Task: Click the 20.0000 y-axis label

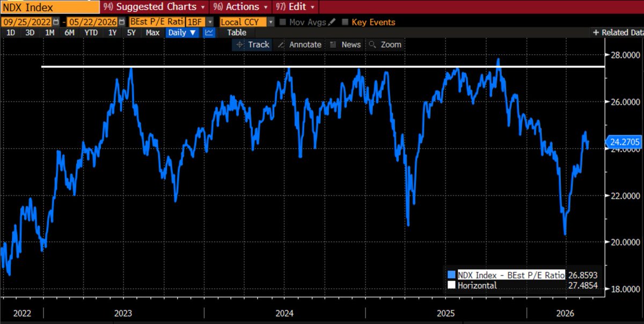Action: click(x=626, y=242)
